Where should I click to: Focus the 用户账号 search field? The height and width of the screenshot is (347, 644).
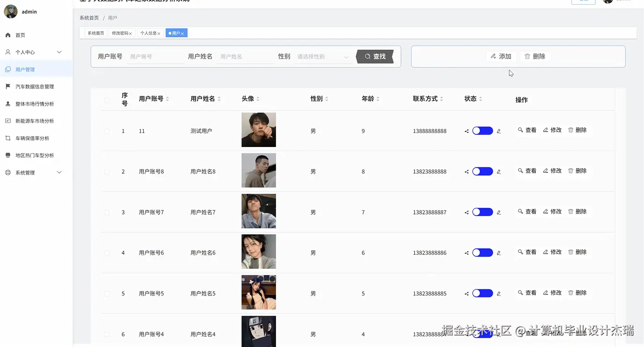(155, 57)
